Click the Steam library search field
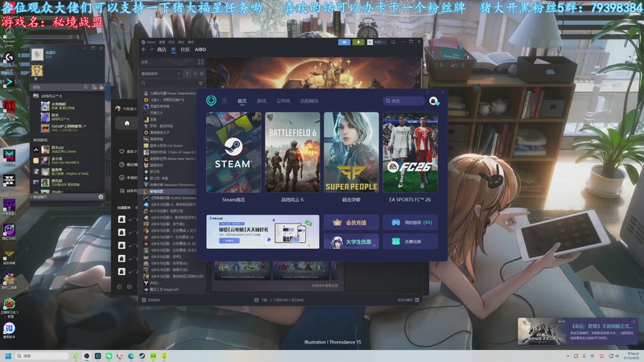This screenshot has width=644, height=362. click(168, 84)
